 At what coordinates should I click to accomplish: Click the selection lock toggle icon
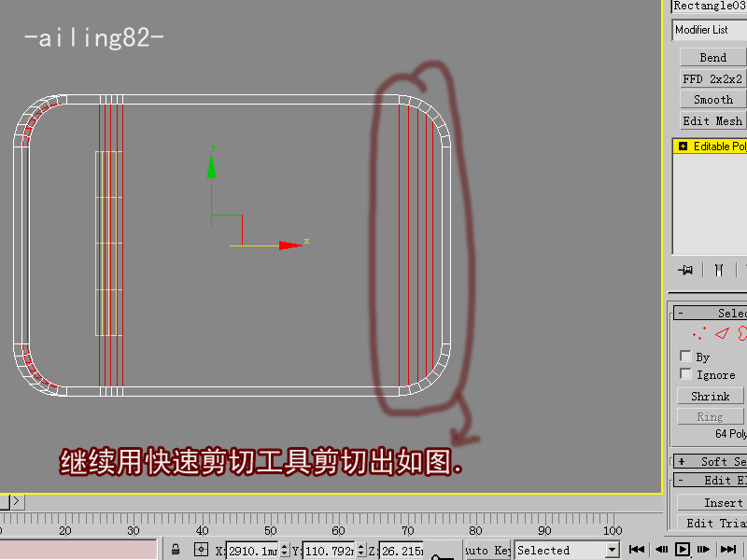coord(176,549)
